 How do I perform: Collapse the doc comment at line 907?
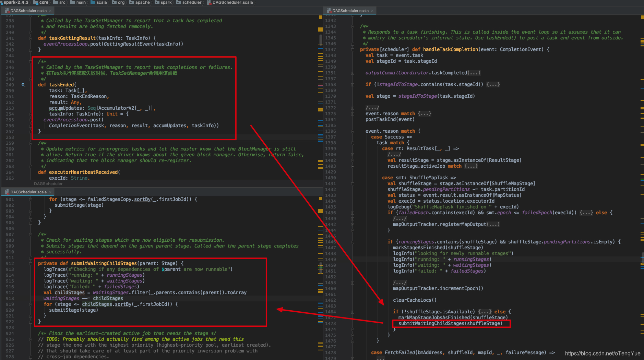pos(31,234)
